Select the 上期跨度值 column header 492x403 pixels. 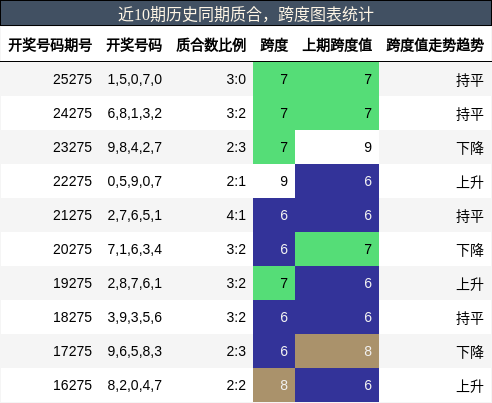[337, 45]
